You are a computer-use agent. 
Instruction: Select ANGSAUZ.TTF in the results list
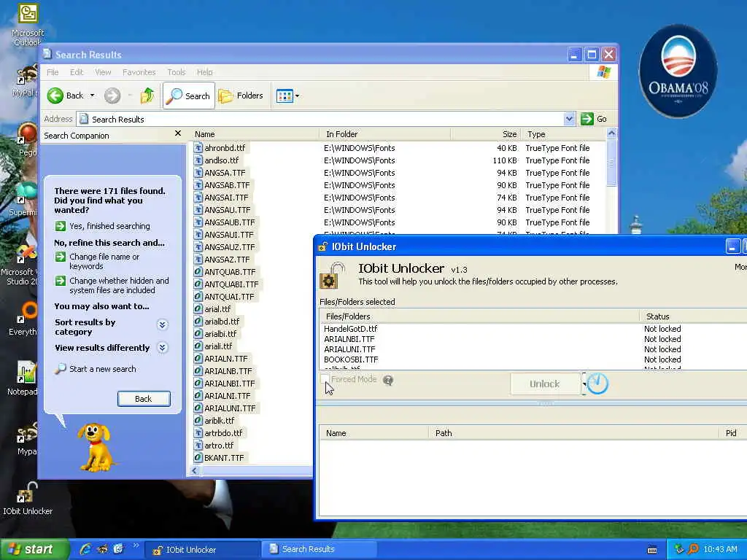230,247
